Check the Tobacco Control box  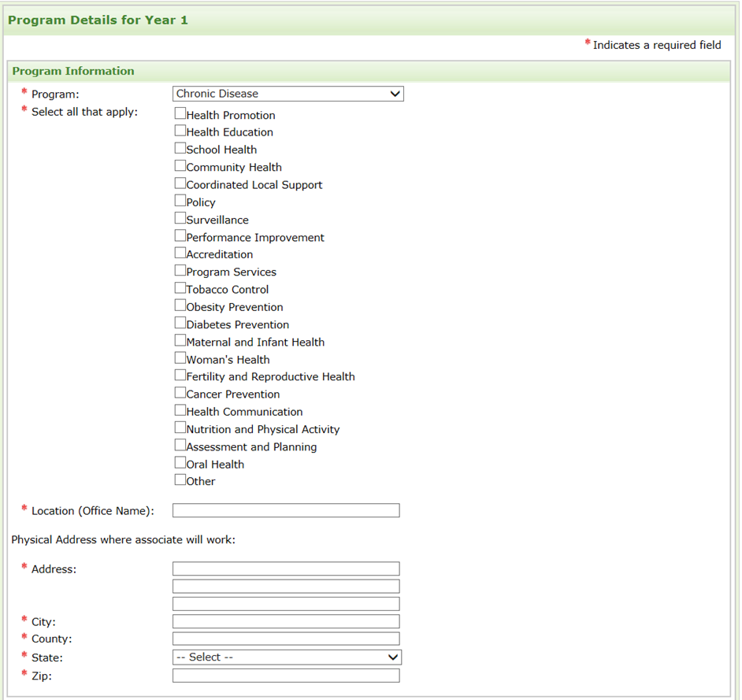click(180, 288)
